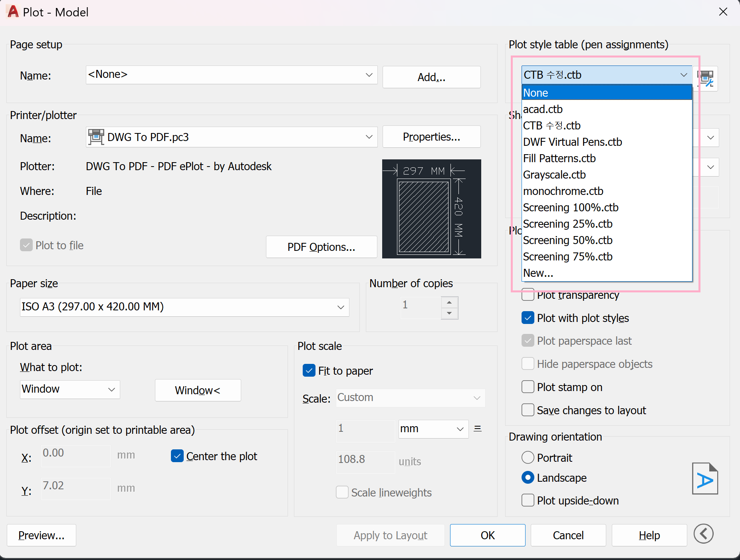The height and width of the screenshot is (560, 740).
Task: Disable Fit to paper checkbox
Action: tap(309, 371)
